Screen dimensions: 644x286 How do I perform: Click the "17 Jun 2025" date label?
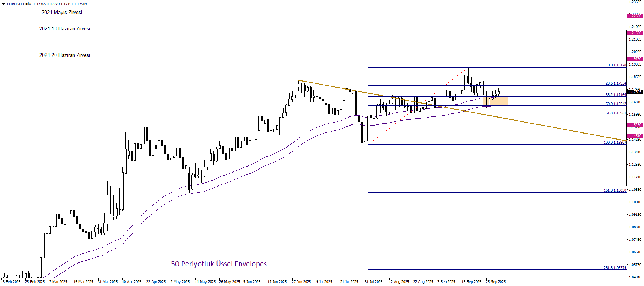pos(277,282)
